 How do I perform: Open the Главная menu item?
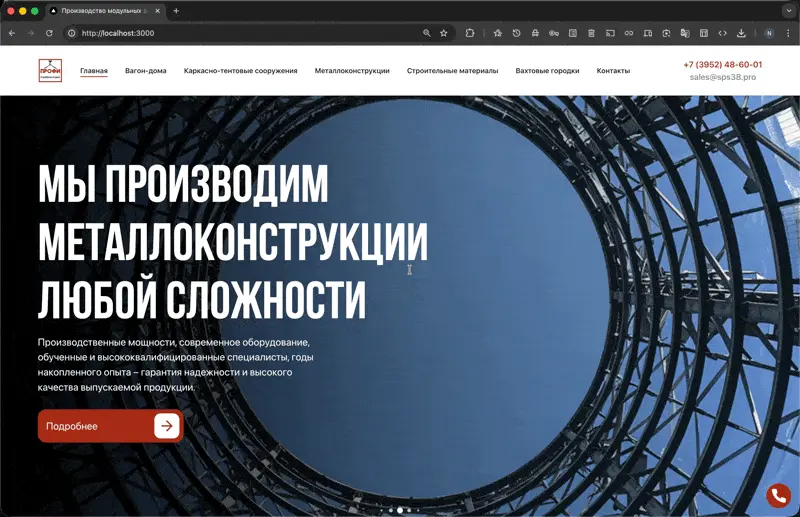coord(94,71)
